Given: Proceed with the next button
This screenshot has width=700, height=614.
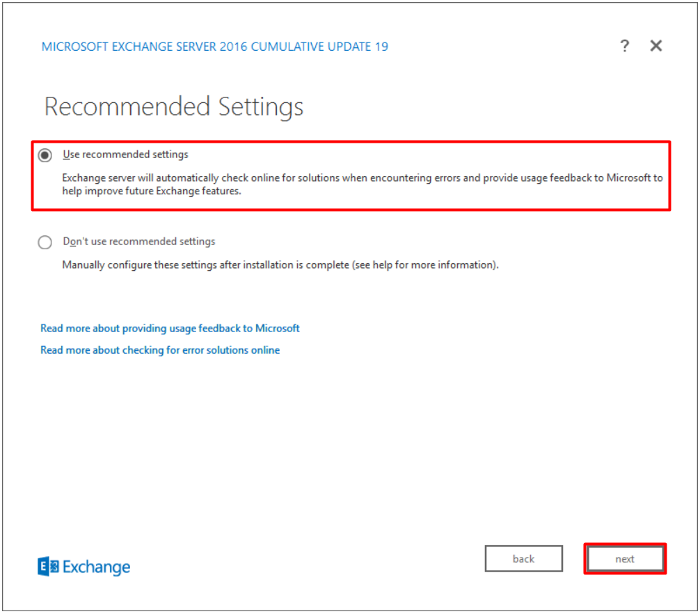Looking at the screenshot, I should (625, 558).
